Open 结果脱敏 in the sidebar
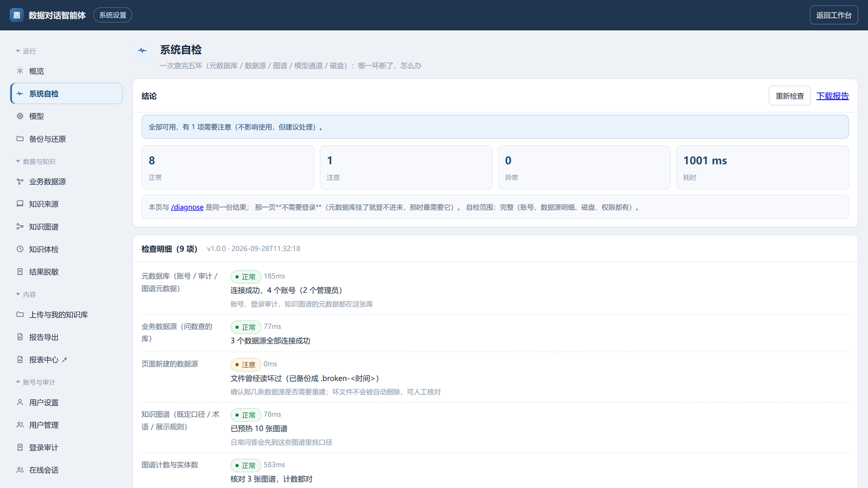The image size is (868, 488). [x=66, y=272]
